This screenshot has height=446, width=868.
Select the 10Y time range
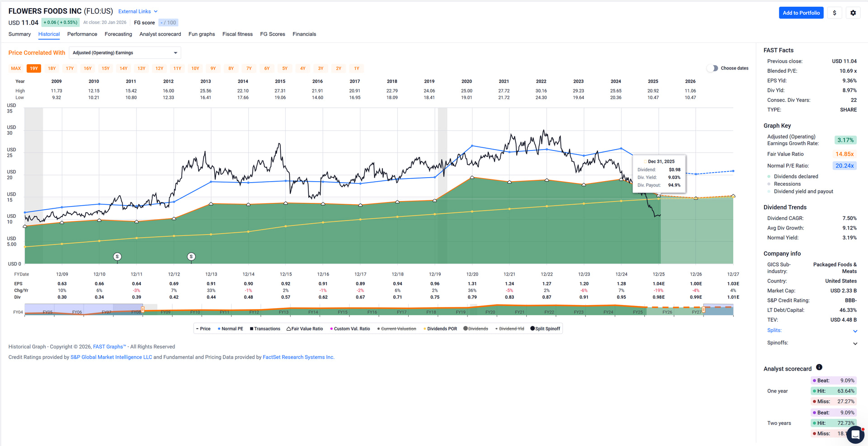pyautogui.click(x=195, y=69)
